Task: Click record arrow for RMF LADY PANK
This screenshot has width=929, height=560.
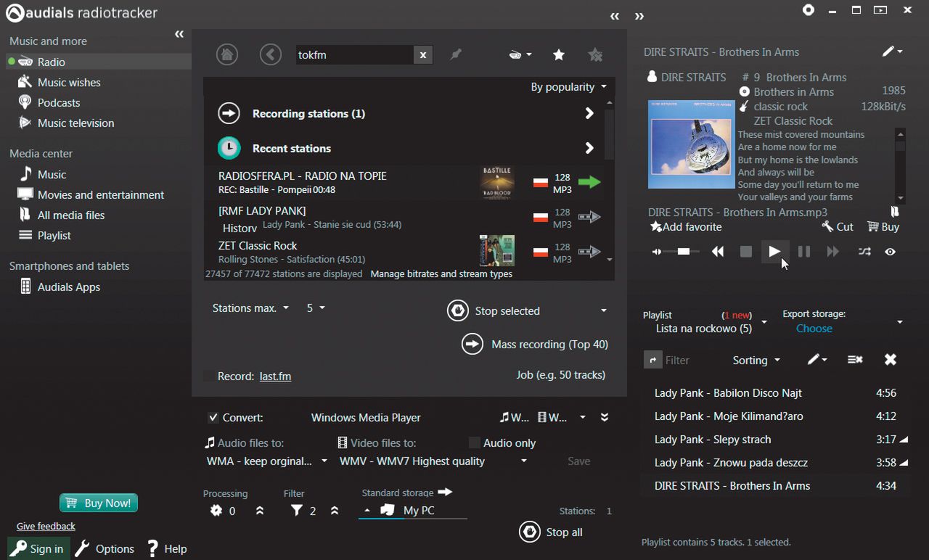Action: point(589,217)
